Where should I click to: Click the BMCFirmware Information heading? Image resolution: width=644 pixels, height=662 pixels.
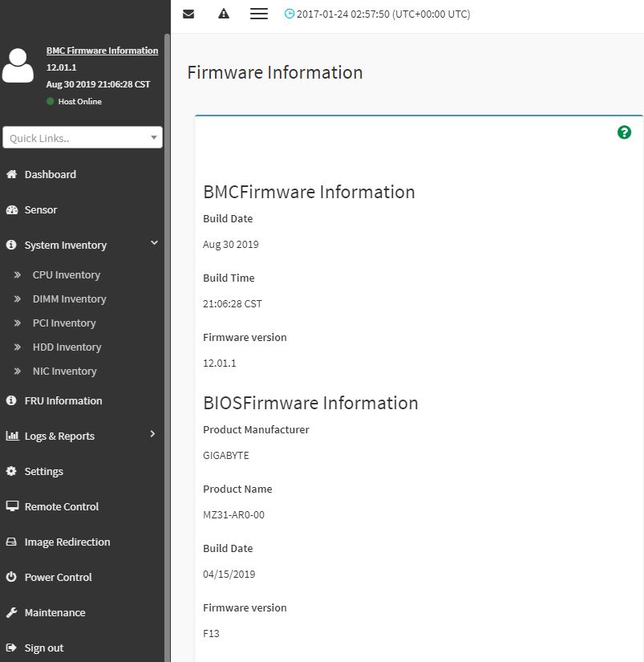coord(309,192)
